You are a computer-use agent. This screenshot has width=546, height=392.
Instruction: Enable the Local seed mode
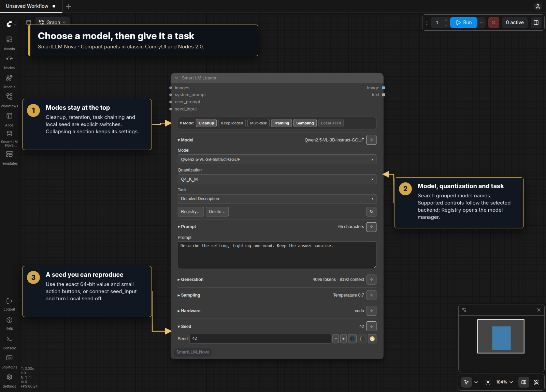click(x=331, y=123)
